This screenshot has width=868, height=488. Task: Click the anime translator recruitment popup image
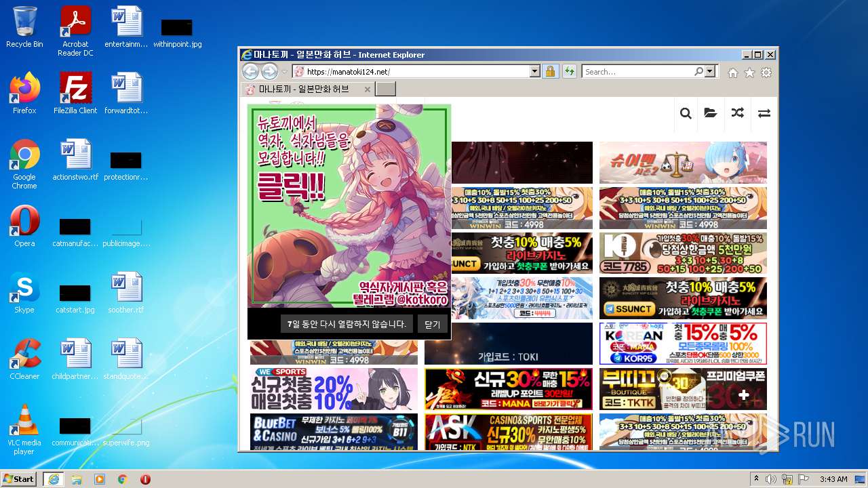click(349, 205)
